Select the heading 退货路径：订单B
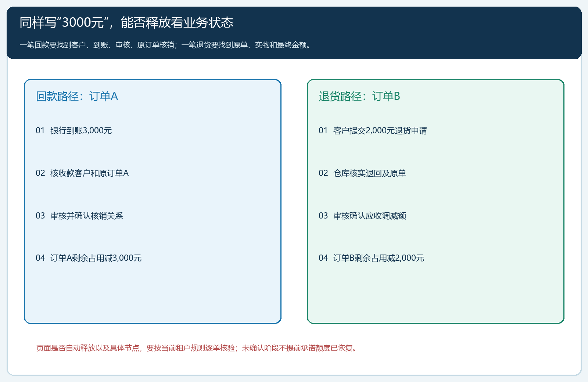The width and height of the screenshot is (588, 382). click(359, 96)
